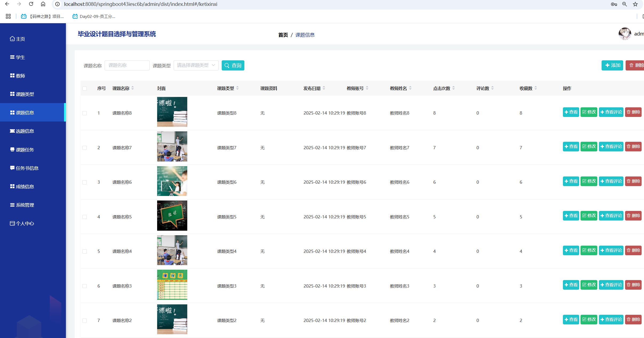Image resolution: width=644 pixels, height=338 pixels.
Task: Sort by the 点击次数 column arrows
Action: (x=454, y=88)
